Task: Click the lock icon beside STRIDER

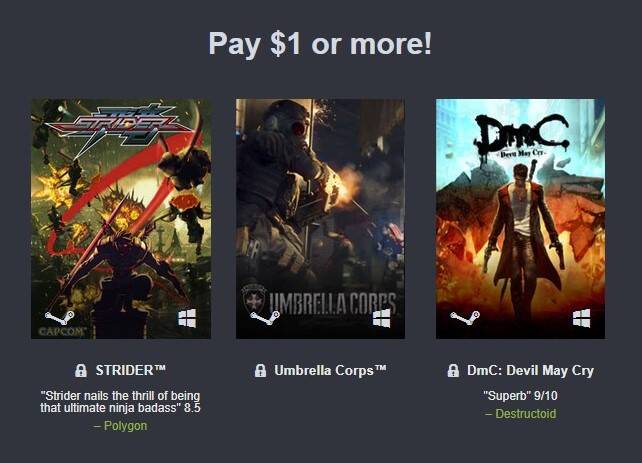Action: pyautogui.click(x=81, y=370)
